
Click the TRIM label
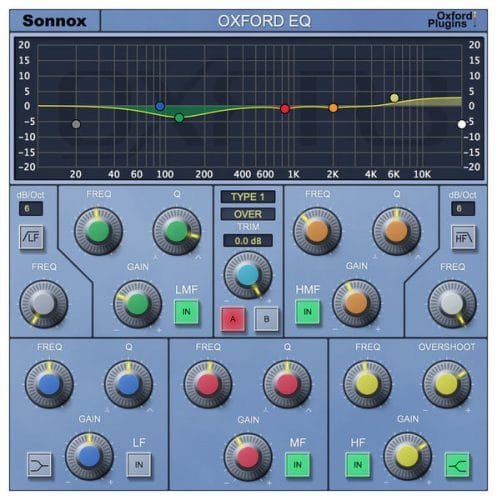[248, 227]
